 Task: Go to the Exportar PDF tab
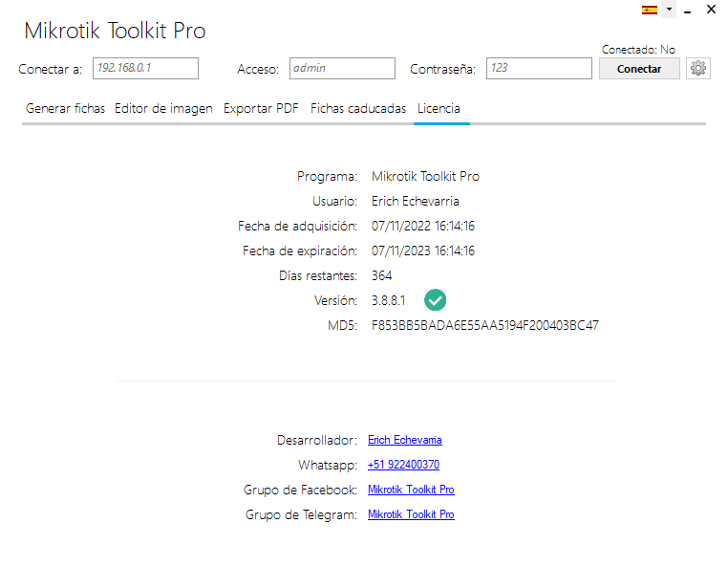point(261,108)
